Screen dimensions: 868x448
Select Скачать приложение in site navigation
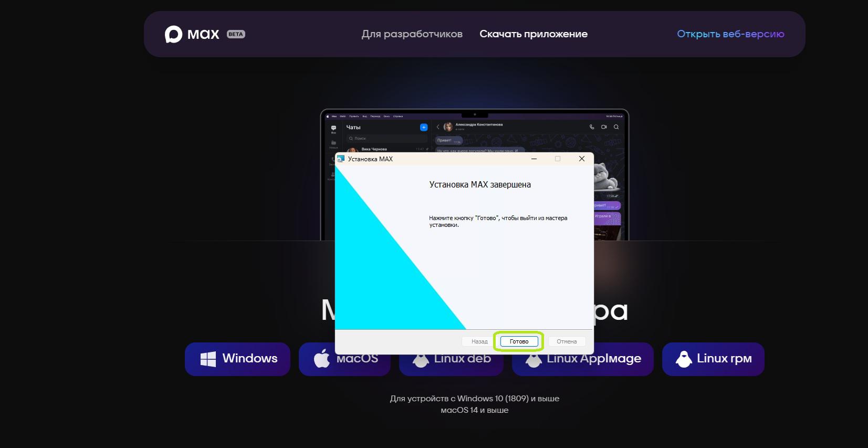click(534, 34)
